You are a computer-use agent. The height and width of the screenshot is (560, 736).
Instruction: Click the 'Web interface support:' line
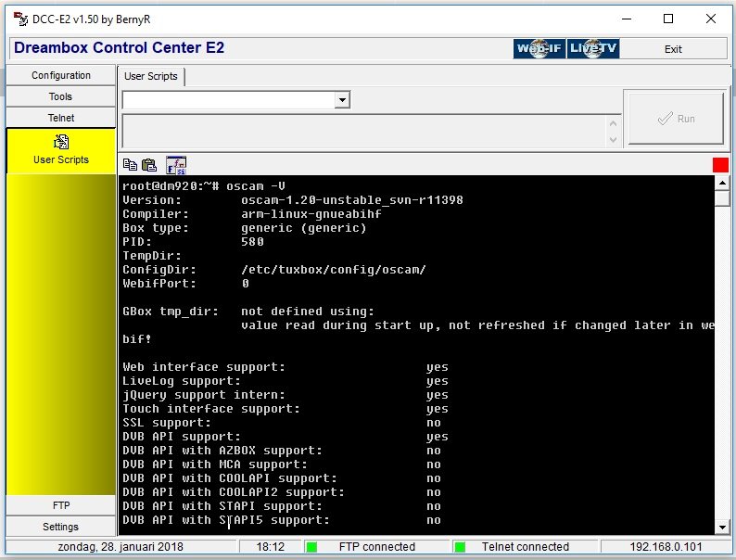point(286,367)
